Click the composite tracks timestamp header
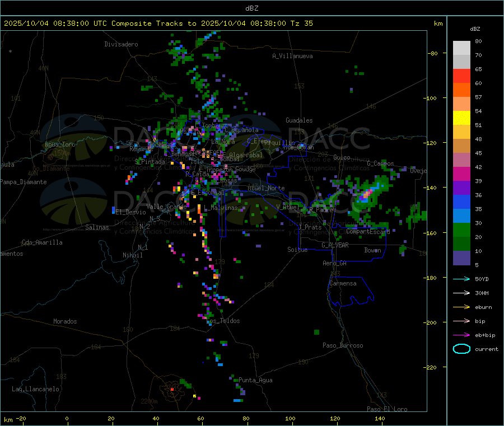The width and height of the screenshot is (504, 426). pyautogui.click(x=158, y=24)
